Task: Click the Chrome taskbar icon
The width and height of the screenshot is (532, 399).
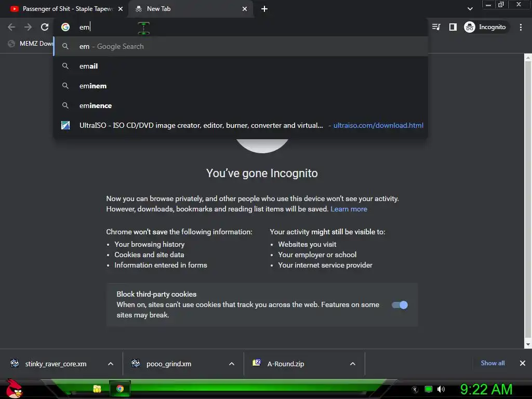Action: 120,389
